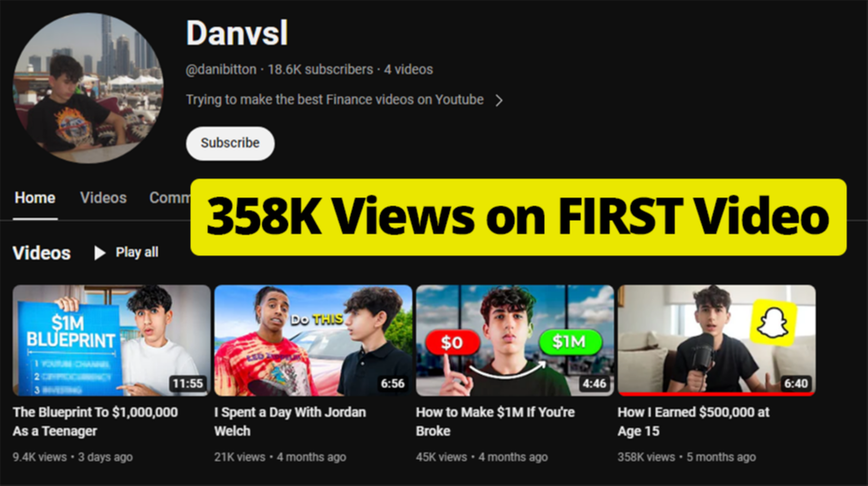Screen dimensions: 868x486
Task: Click the green $1M badge on thumbnail
Action: [x=569, y=341]
